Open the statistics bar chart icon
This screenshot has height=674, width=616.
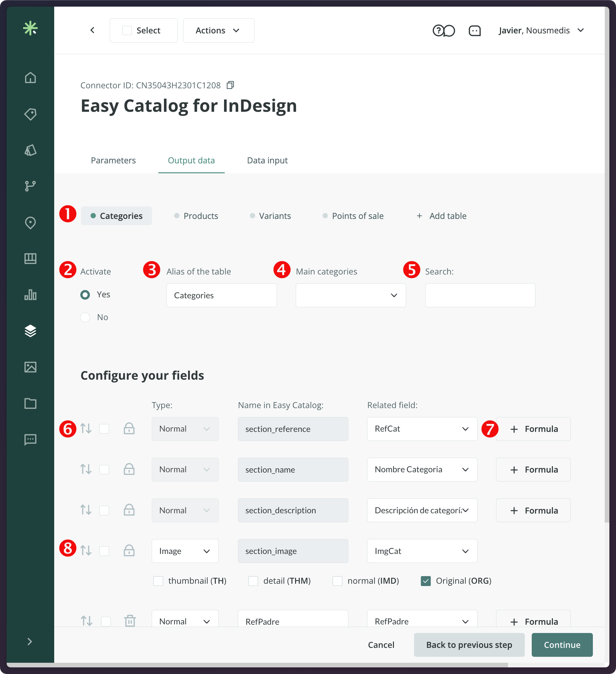(x=30, y=295)
